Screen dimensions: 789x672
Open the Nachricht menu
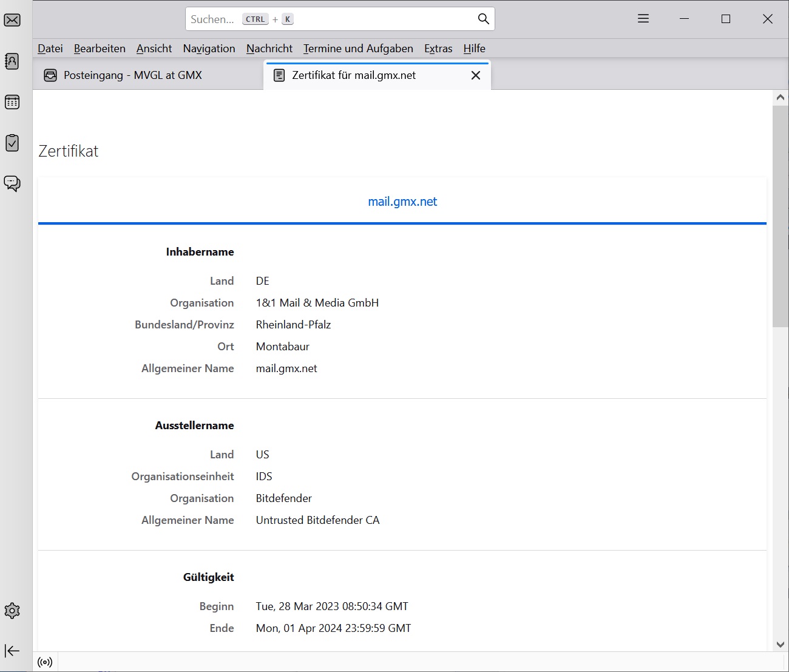tap(269, 49)
